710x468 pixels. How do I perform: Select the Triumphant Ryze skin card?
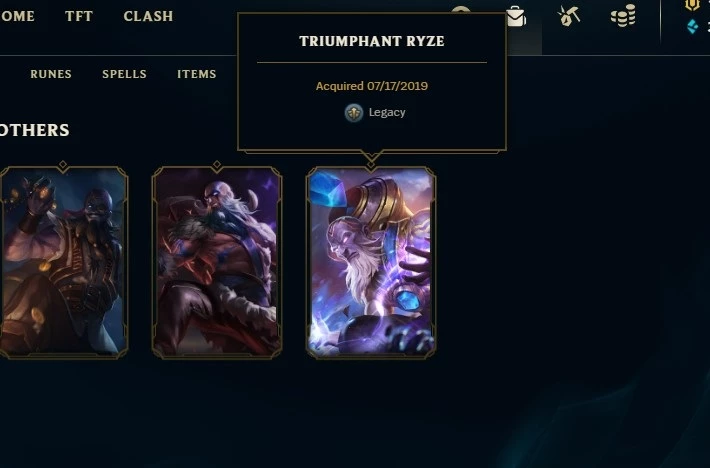pyautogui.click(x=371, y=263)
